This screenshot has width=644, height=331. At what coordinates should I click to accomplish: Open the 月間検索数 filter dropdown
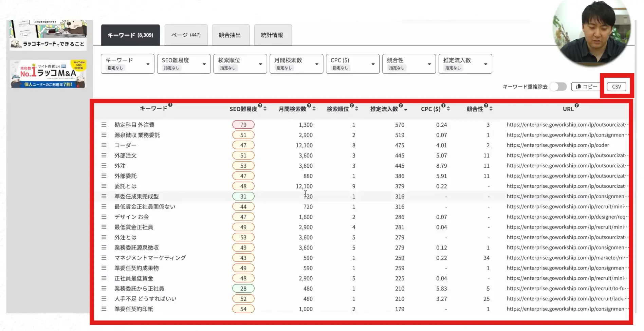click(296, 64)
